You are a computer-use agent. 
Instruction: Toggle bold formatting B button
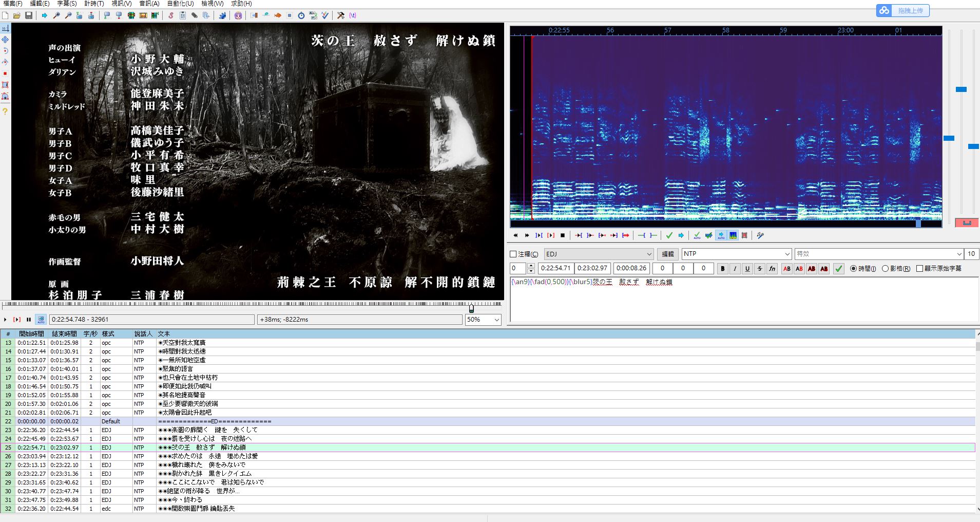[x=723, y=268]
